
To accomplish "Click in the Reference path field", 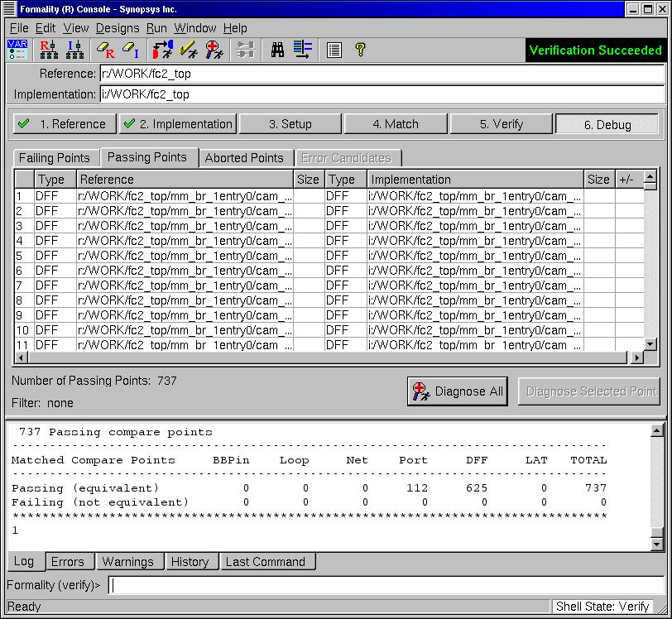I will click(x=382, y=74).
